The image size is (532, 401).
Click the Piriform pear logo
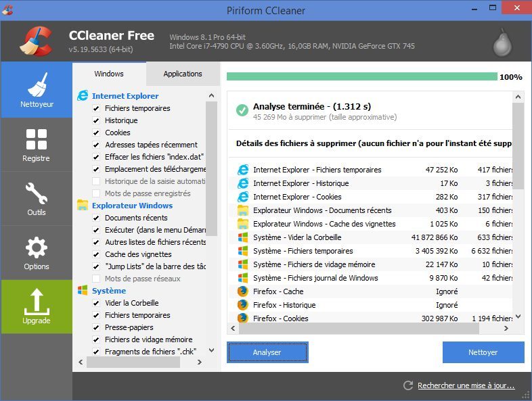502,42
